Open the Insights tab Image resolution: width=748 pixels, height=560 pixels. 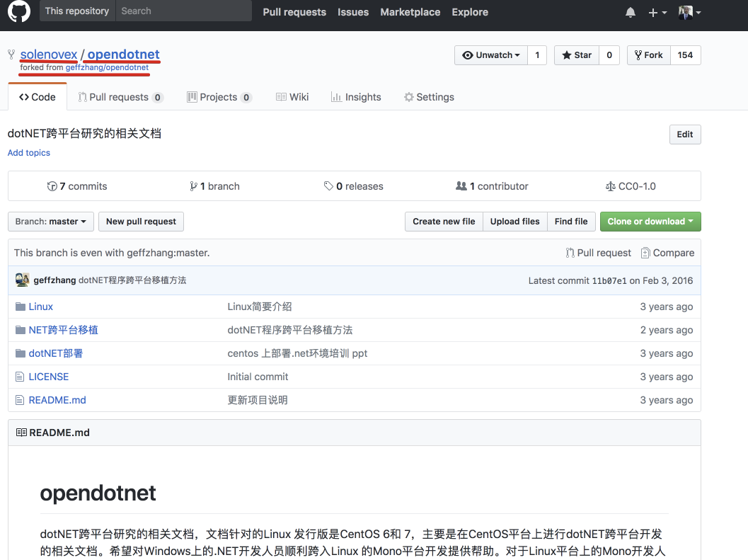point(357,97)
